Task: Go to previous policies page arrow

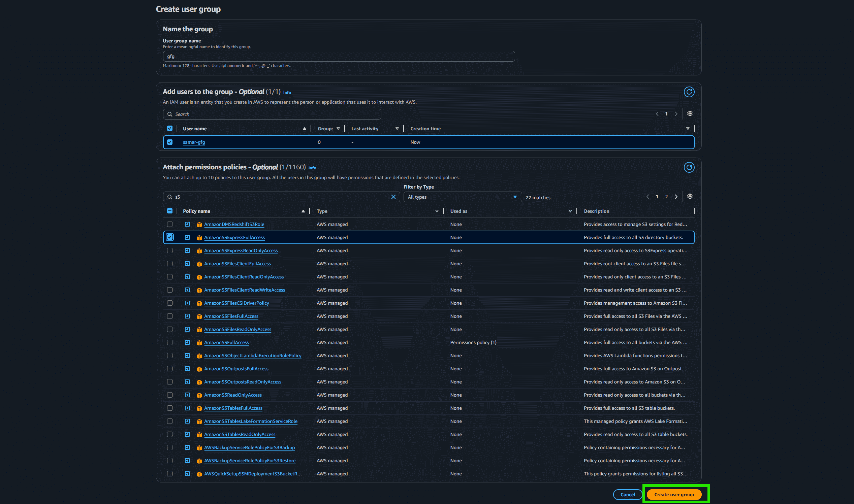Action: 647,197
